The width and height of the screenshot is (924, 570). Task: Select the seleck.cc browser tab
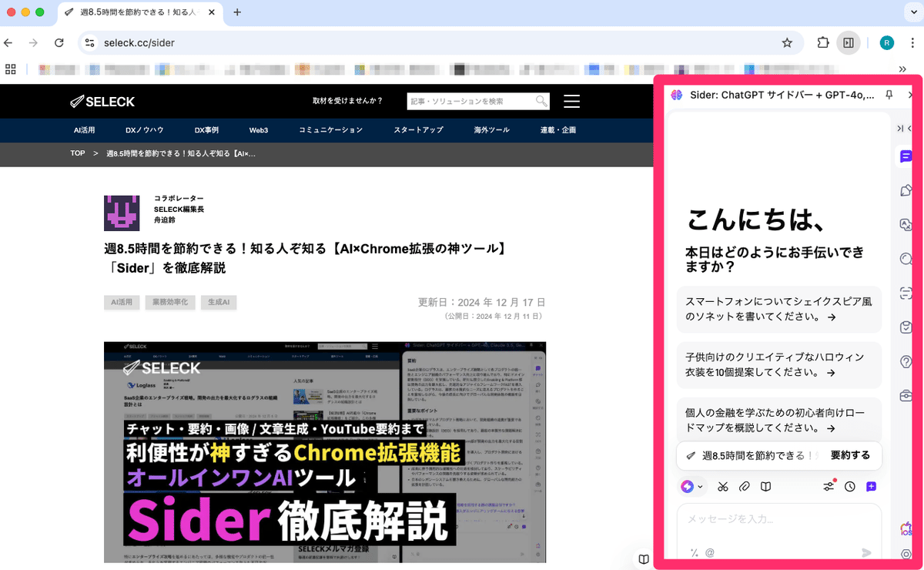[x=139, y=12]
